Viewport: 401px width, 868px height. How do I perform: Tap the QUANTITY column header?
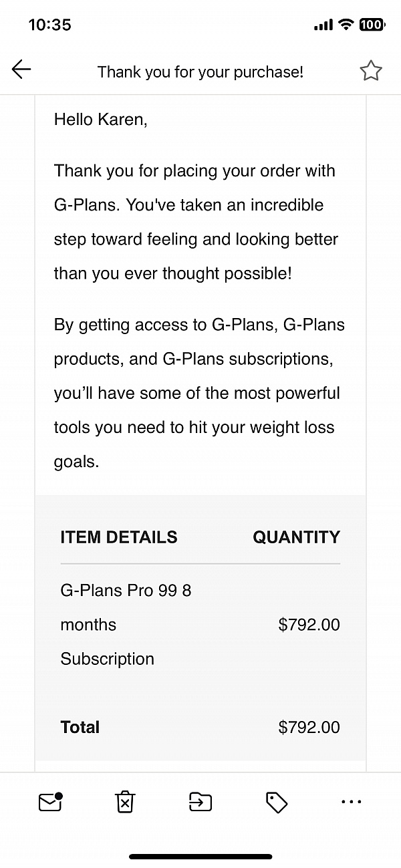coord(296,537)
